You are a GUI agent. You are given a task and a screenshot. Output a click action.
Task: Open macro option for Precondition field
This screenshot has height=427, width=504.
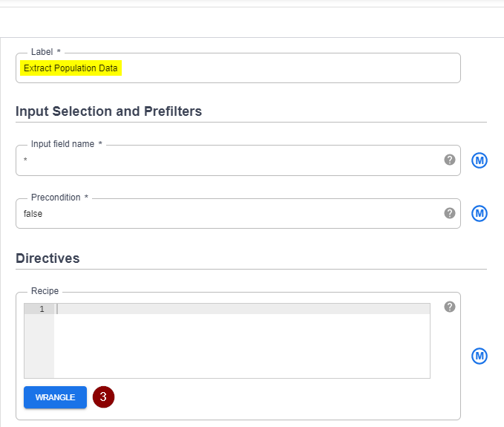tap(480, 213)
